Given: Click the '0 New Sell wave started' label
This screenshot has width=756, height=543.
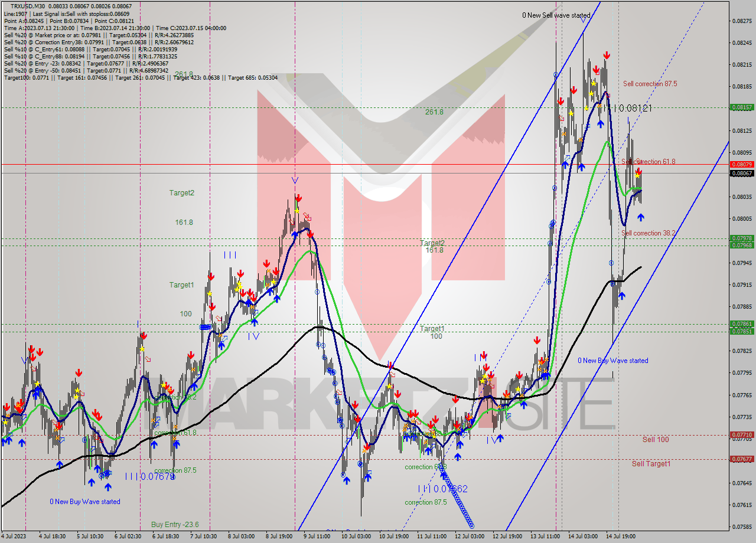Looking at the screenshot, I should tap(556, 15).
